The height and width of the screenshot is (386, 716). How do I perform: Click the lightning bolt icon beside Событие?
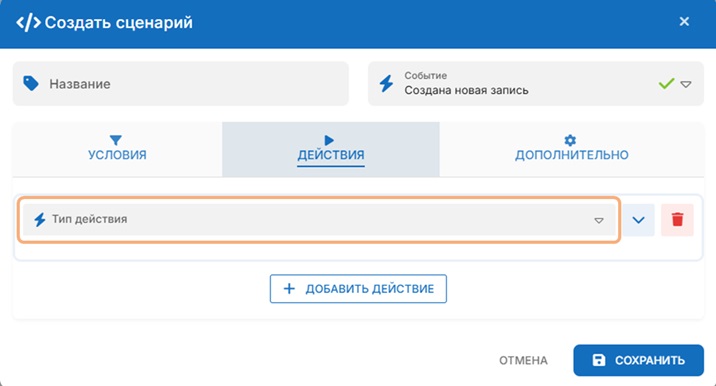pyautogui.click(x=386, y=84)
